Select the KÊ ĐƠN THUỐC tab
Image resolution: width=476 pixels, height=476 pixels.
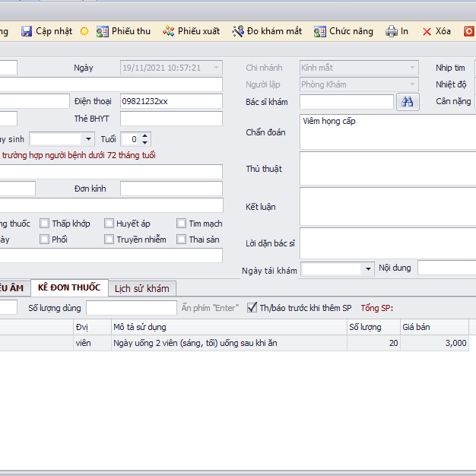click(68, 287)
